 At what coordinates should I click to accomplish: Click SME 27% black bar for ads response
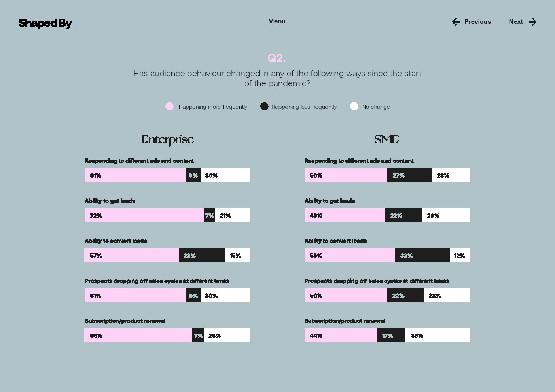pyautogui.click(x=409, y=175)
